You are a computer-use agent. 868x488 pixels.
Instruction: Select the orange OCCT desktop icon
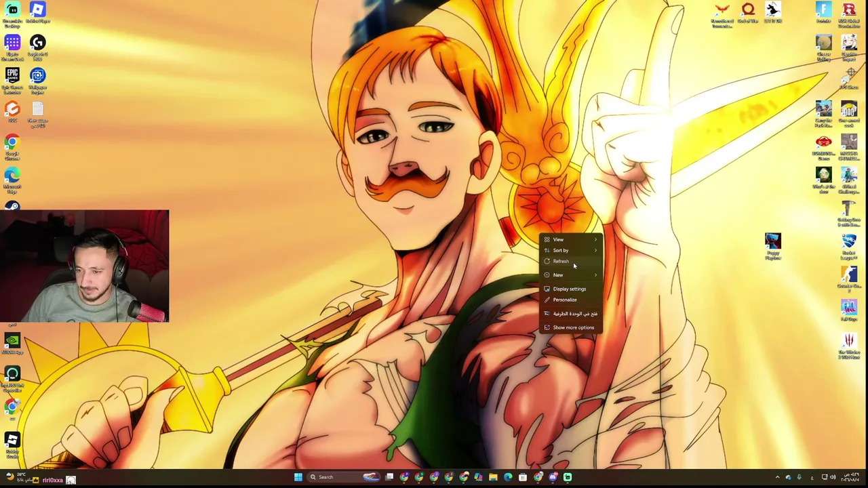12,113
